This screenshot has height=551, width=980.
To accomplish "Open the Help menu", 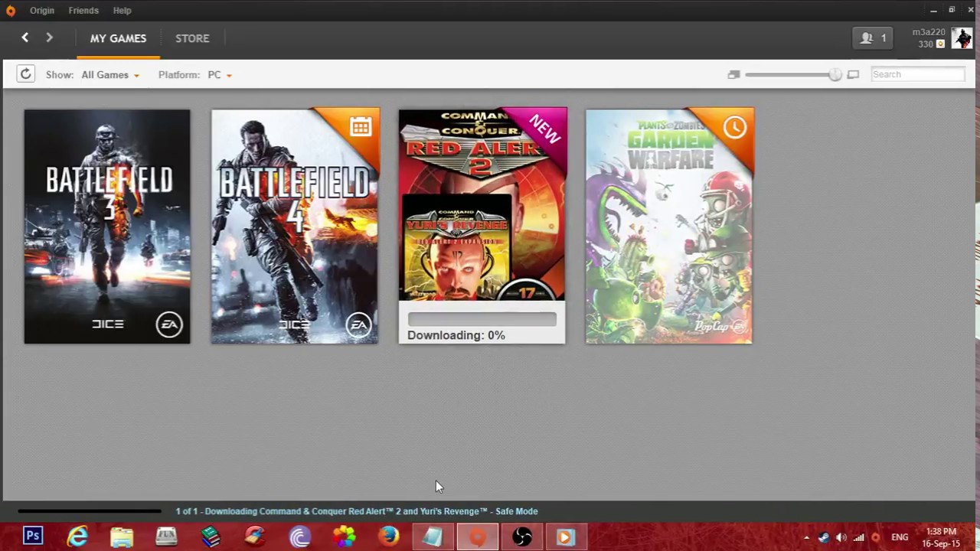I will (x=122, y=11).
